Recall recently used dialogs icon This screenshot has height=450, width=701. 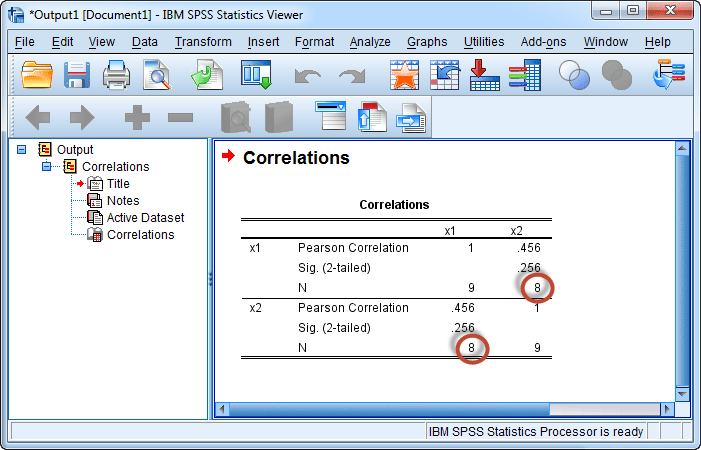coord(256,75)
